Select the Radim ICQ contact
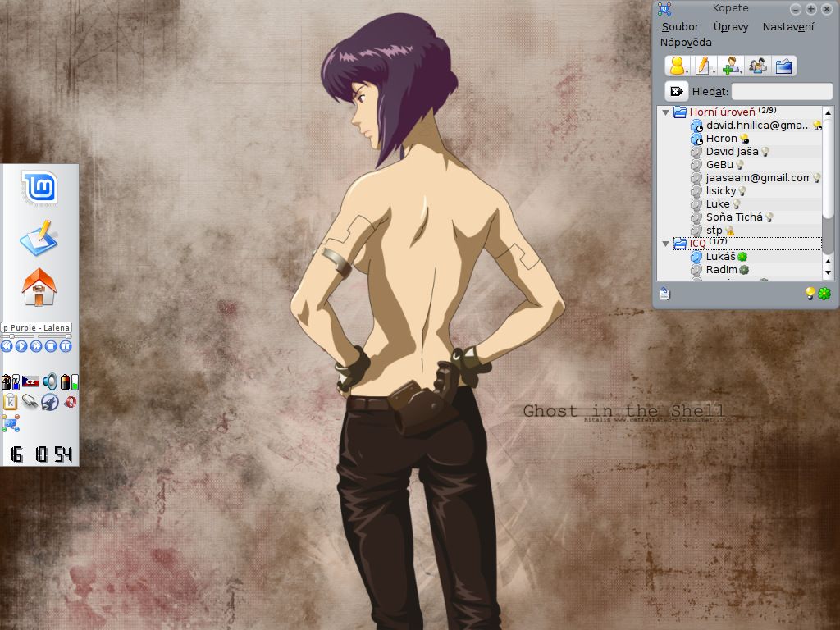Image resolution: width=840 pixels, height=630 pixels. point(756,269)
